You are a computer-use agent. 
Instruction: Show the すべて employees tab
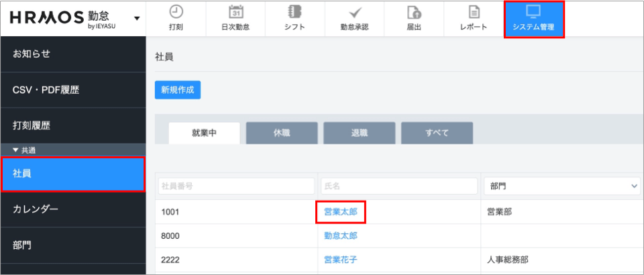(x=437, y=133)
